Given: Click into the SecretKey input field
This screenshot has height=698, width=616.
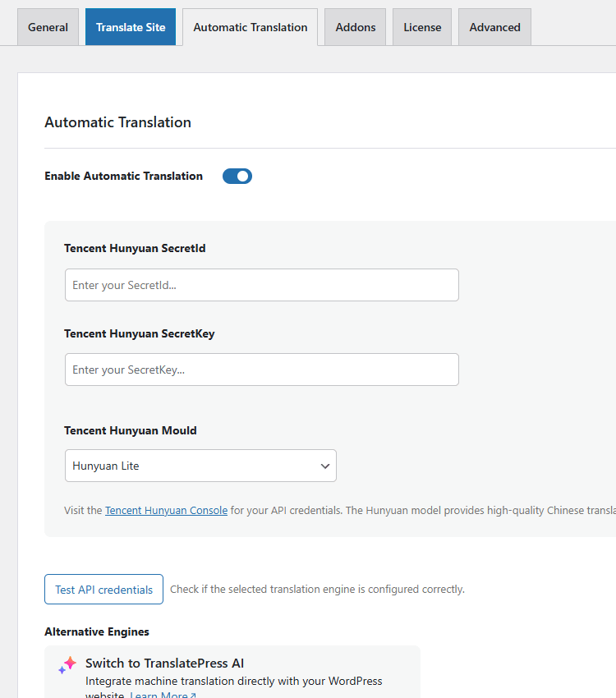Looking at the screenshot, I should [261, 370].
